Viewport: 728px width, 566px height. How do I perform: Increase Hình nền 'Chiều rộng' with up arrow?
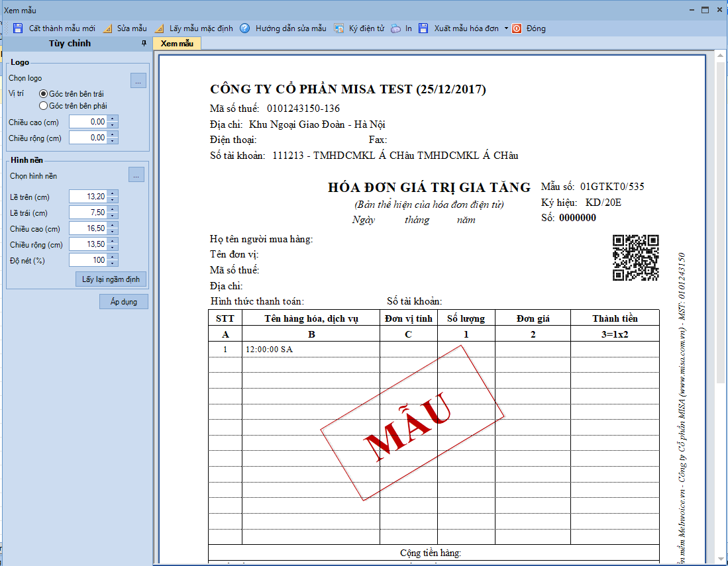click(x=113, y=241)
